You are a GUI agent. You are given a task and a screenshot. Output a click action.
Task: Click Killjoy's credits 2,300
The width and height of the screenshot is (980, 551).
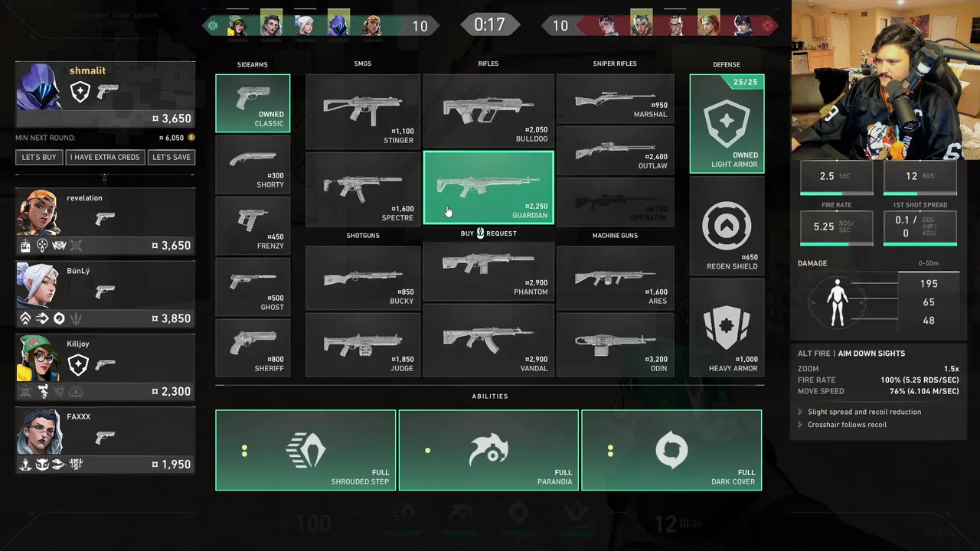(x=171, y=391)
